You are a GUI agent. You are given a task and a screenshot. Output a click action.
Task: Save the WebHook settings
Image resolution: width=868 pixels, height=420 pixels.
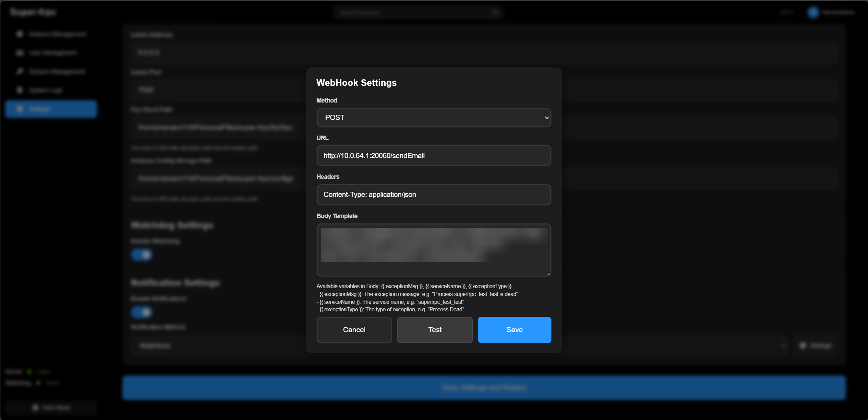pyautogui.click(x=514, y=330)
